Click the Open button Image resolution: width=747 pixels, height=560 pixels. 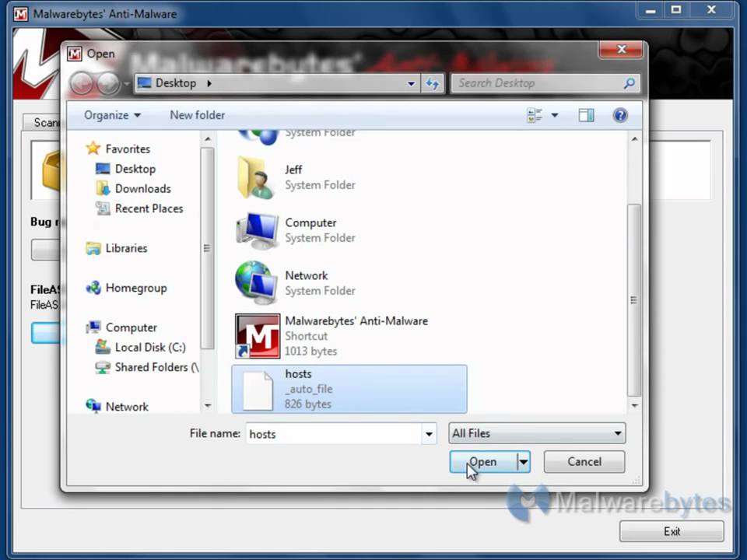482,461
